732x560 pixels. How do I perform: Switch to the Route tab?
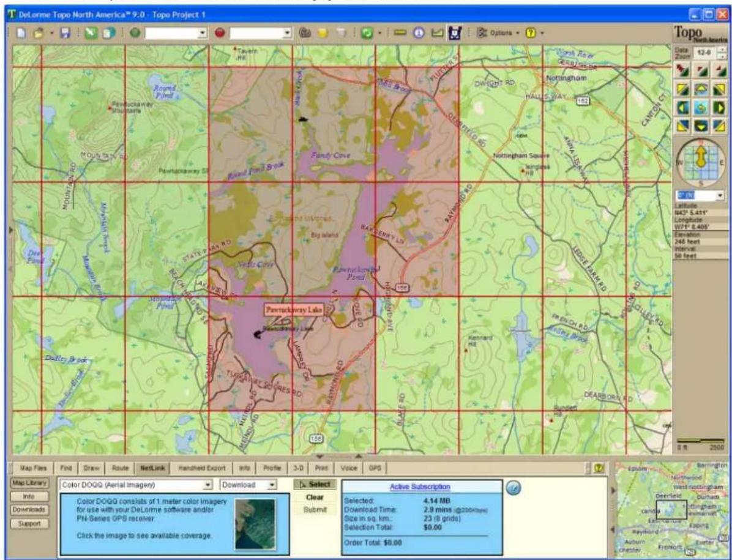tap(120, 468)
